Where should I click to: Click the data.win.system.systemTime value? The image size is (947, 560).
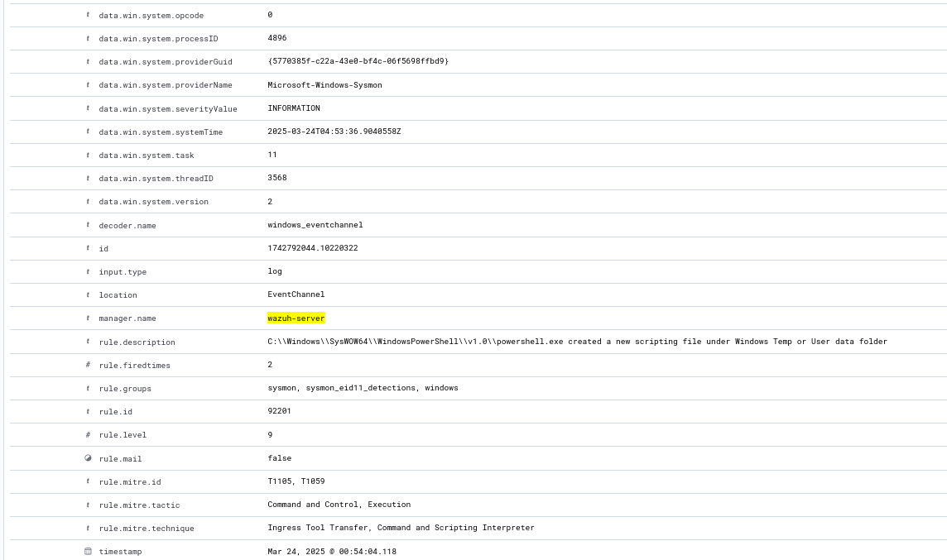point(334,132)
